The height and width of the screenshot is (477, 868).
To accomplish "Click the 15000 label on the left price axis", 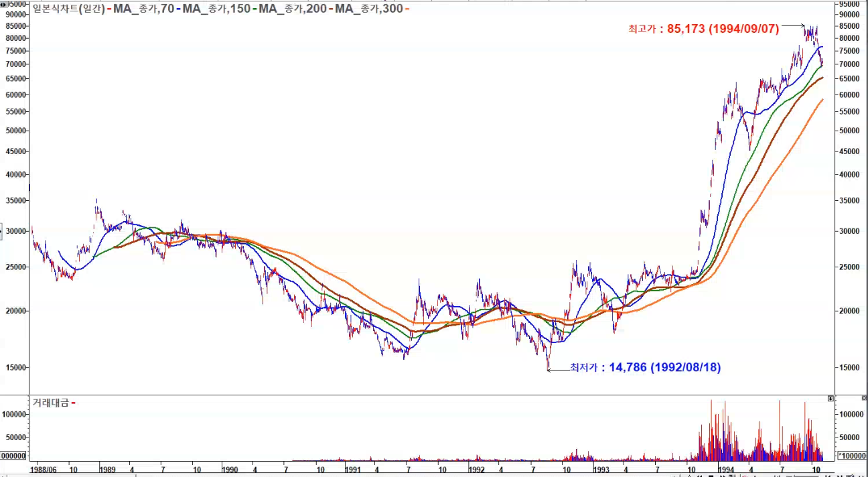I will (x=14, y=367).
